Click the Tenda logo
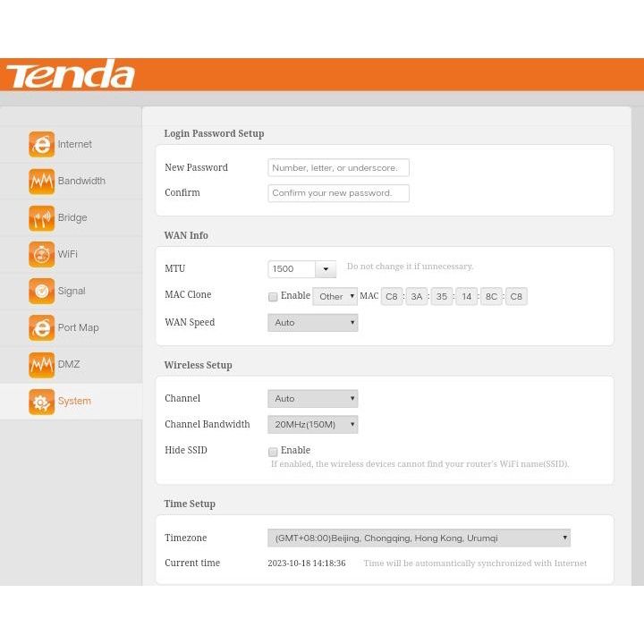 [70, 74]
